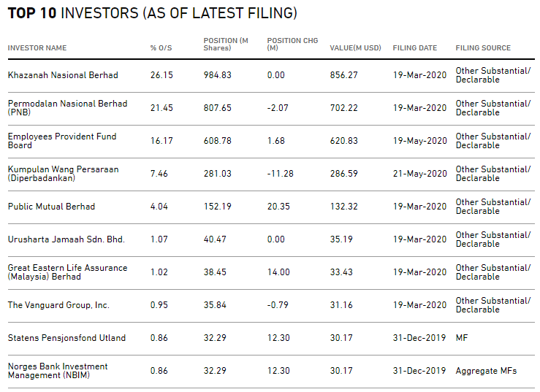Select Great Eastern Life Assurance row
The height and width of the screenshot is (392, 540).
tap(67, 272)
